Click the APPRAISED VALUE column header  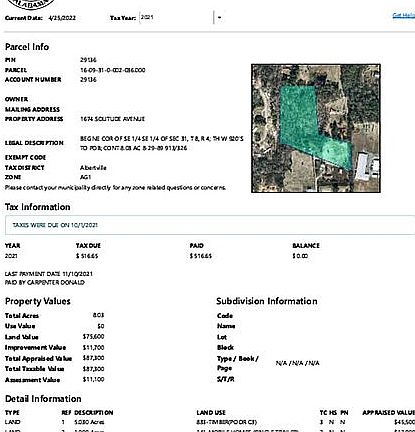point(389,413)
